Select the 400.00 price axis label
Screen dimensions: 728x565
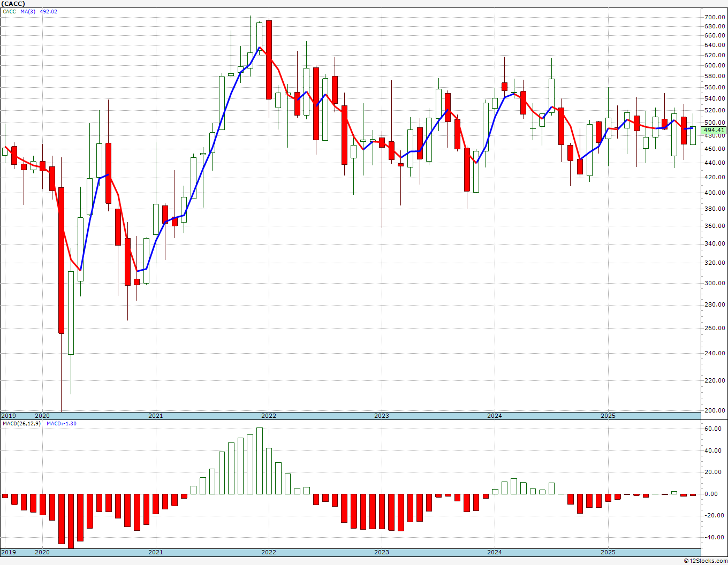click(715, 193)
